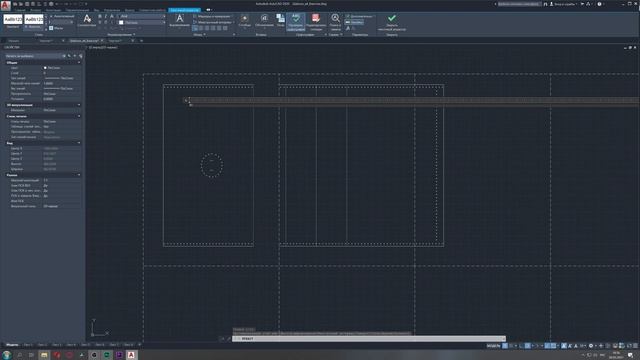Viewport: 640px width, 360px height.
Task: Toggle snap mode in status bar
Action: [x=511, y=346]
